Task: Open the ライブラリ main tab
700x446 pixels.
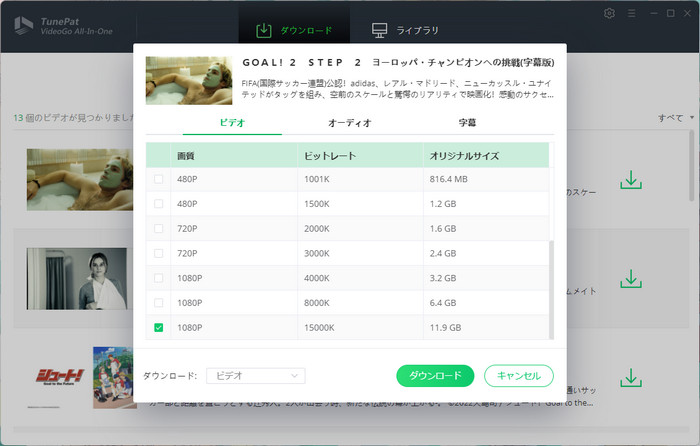Action: pos(405,30)
